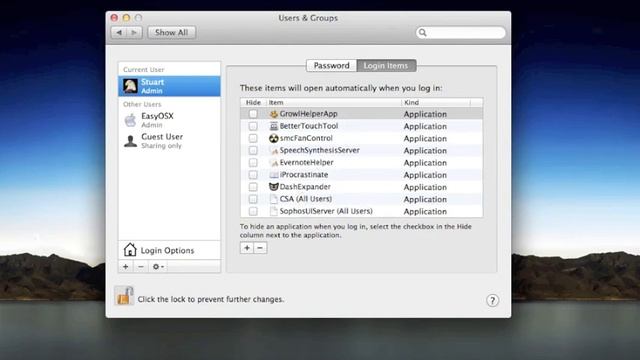
Task: Click the yellow minimize window button
Action: click(126, 18)
